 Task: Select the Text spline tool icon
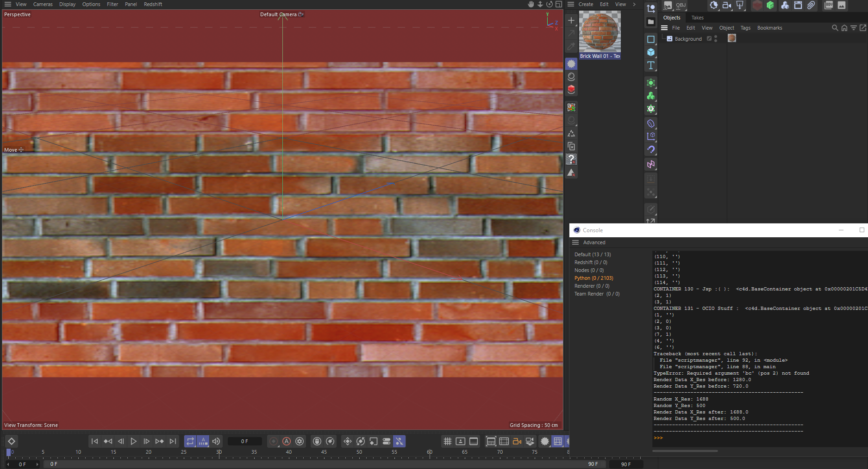point(651,65)
